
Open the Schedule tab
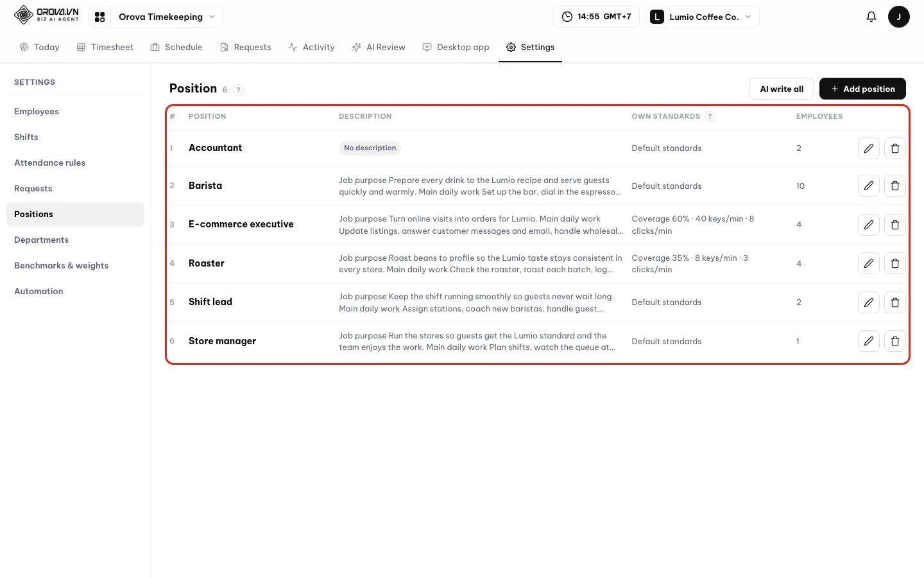(x=176, y=48)
